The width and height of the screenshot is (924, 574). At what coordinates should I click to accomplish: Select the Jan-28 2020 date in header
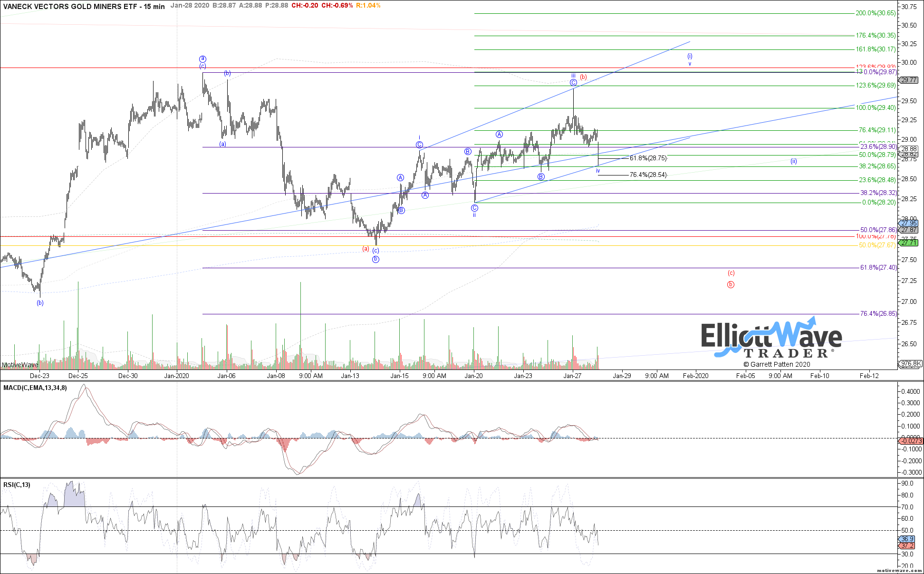(x=190, y=6)
